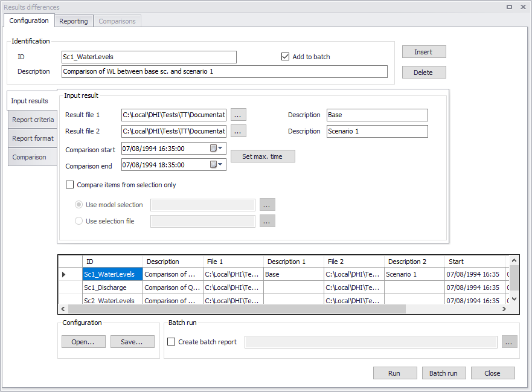
Task: Click the Delete button
Action: tap(424, 72)
